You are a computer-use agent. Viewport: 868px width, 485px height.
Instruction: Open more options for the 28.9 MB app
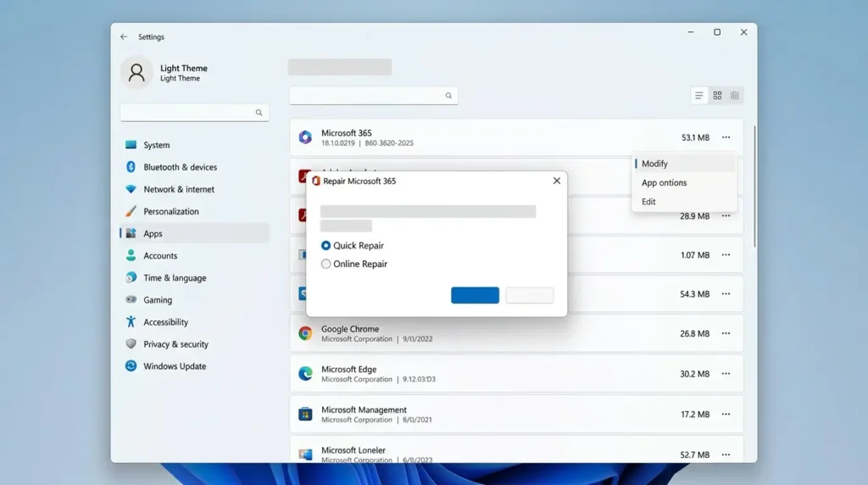pos(726,216)
